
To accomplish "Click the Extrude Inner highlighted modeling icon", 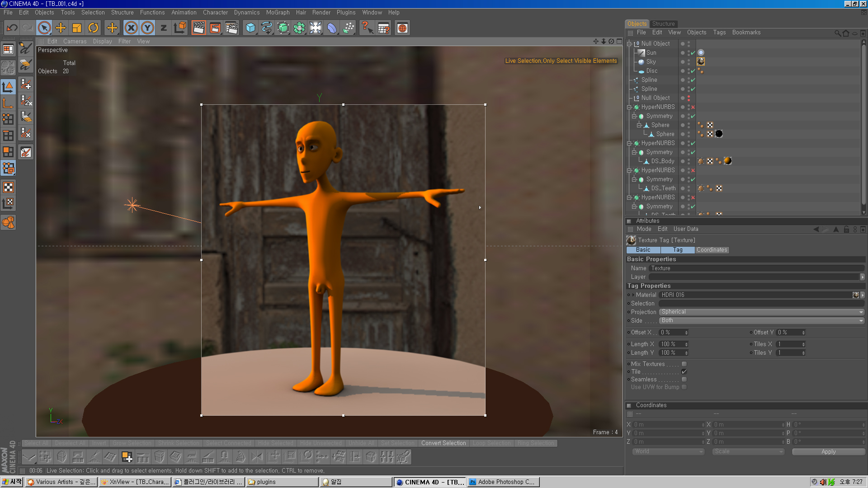I will (127, 457).
